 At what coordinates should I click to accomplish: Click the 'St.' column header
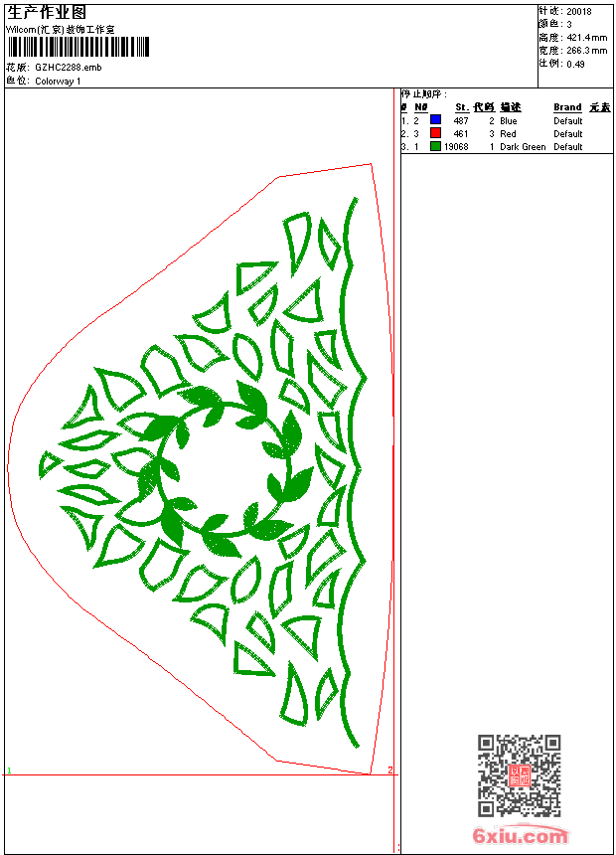point(462,107)
